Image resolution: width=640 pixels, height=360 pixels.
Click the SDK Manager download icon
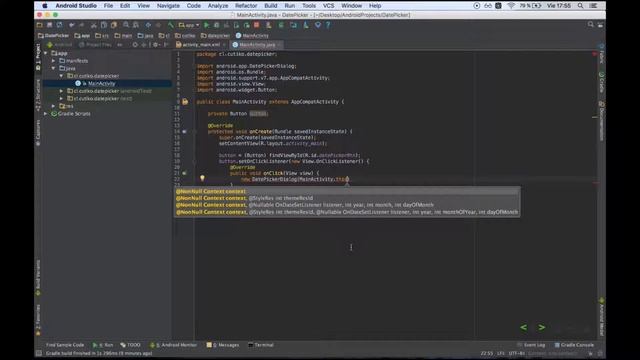click(306, 25)
